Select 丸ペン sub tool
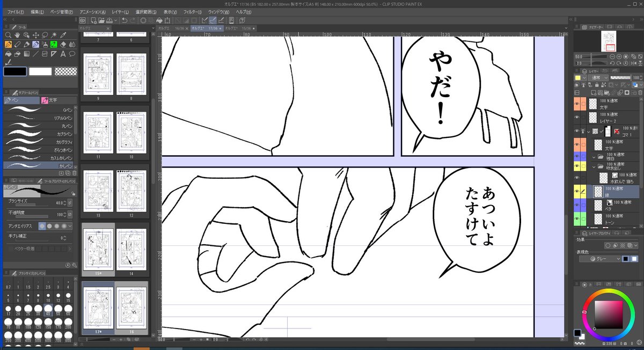The width and height of the screenshot is (644, 350). pos(39,125)
